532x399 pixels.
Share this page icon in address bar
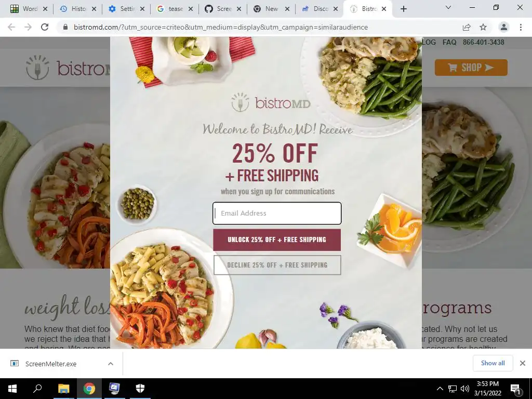point(467,27)
